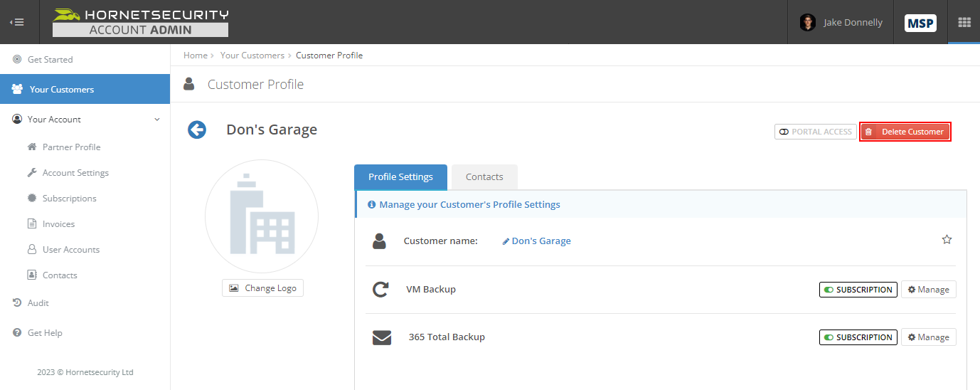Screen dimensions: 980x390
Task: Open Your Account menu item
Action: point(54,119)
